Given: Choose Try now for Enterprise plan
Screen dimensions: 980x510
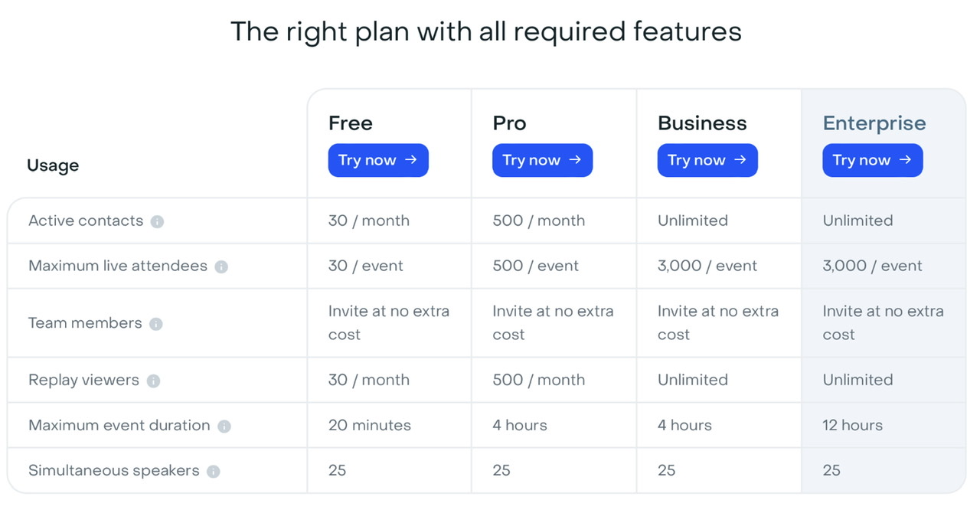Looking at the screenshot, I should [x=873, y=160].
